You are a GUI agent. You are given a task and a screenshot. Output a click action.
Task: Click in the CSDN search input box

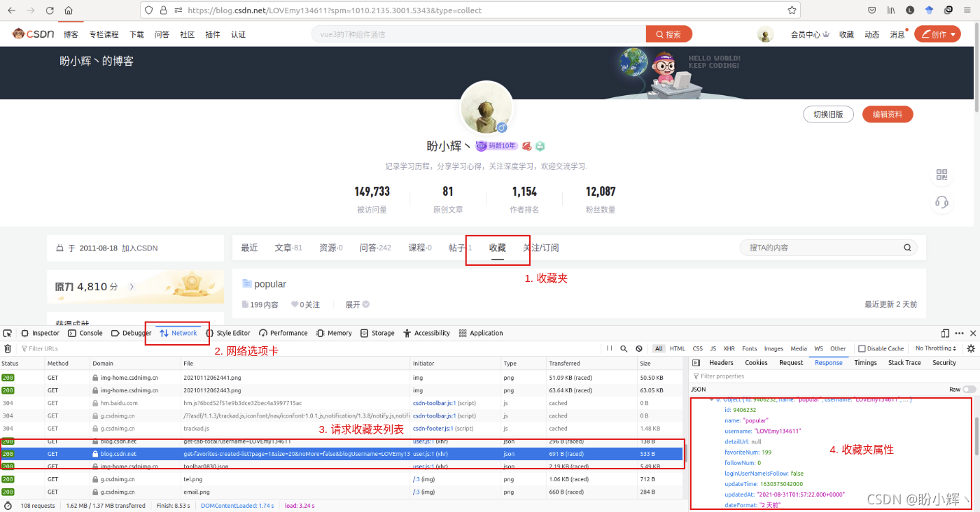tap(479, 34)
